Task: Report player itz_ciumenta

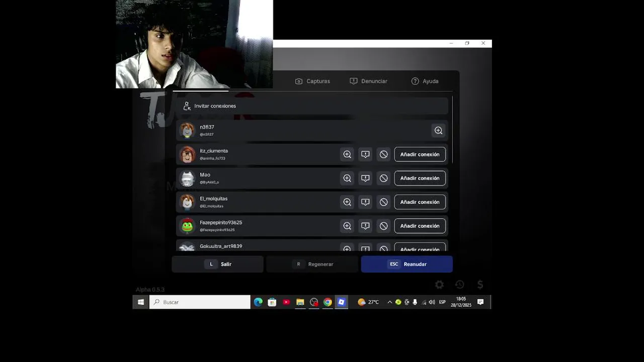Action: [365, 154]
